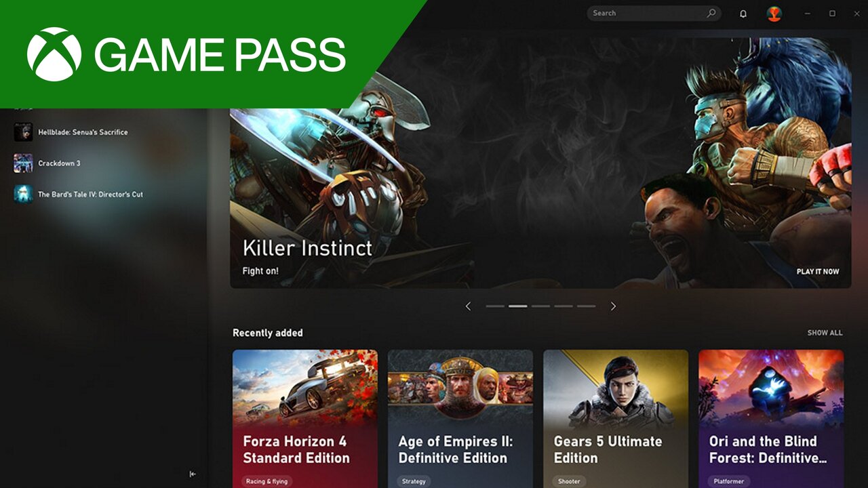868x488 pixels.
Task: Click the Racing & flying genre tag
Action: (267, 481)
